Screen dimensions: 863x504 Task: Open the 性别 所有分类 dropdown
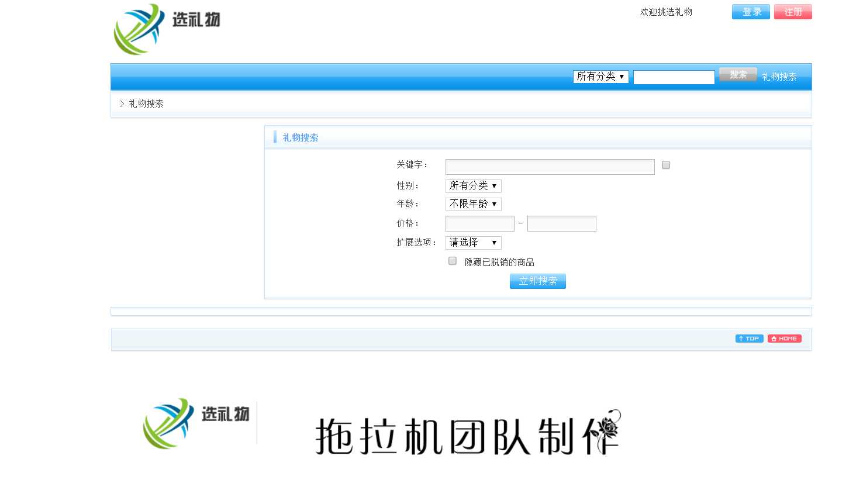[474, 186]
